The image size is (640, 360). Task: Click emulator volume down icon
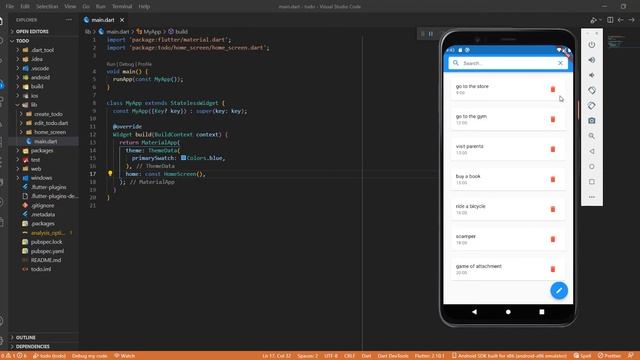click(x=591, y=75)
